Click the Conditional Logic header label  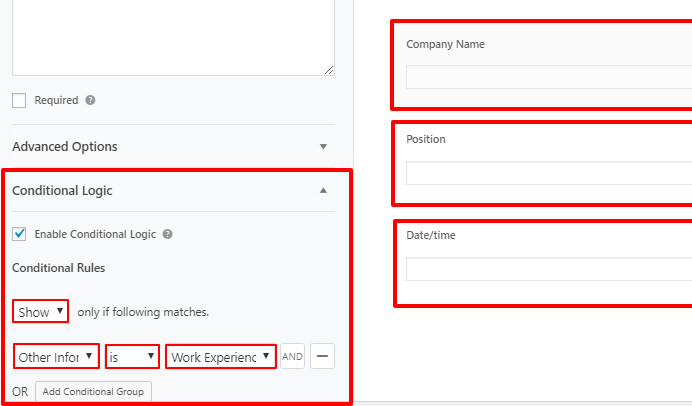click(63, 190)
